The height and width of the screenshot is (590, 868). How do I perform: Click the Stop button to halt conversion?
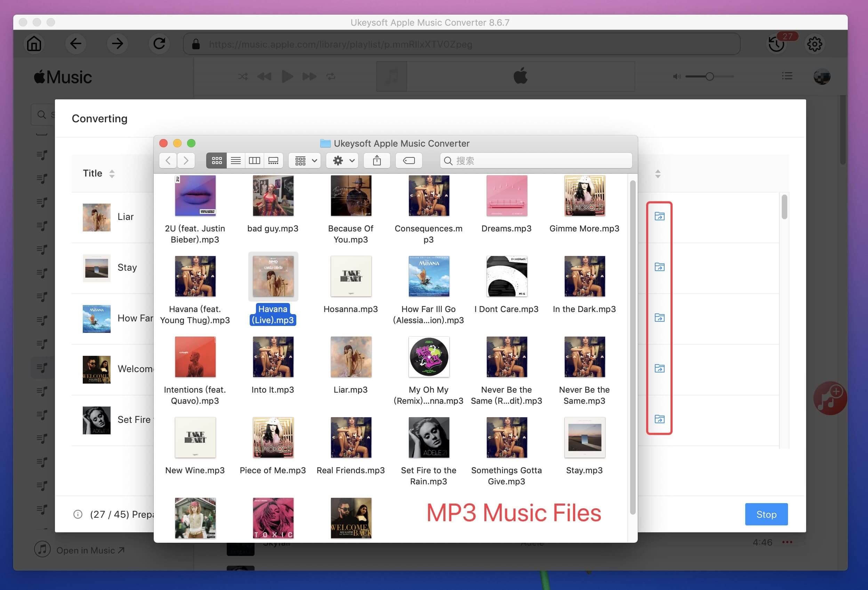click(x=766, y=514)
